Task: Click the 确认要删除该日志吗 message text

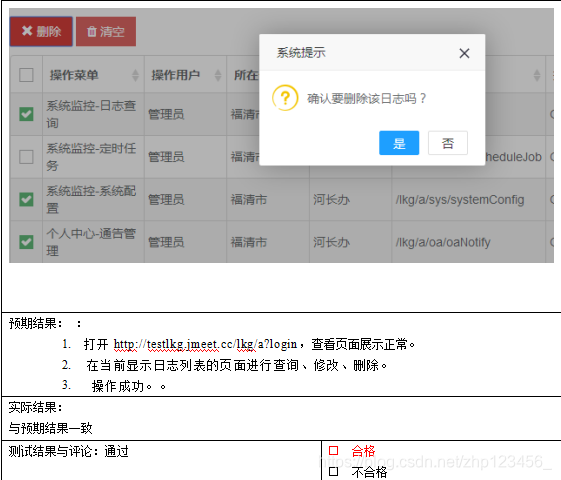Action: tap(366, 98)
